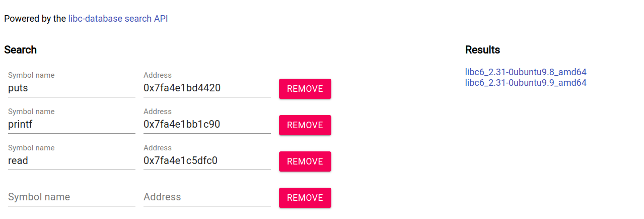Open the libc6_2.31-0ubuntu9.9_amd64 result
The height and width of the screenshot is (219, 644).
(x=526, y=82)
